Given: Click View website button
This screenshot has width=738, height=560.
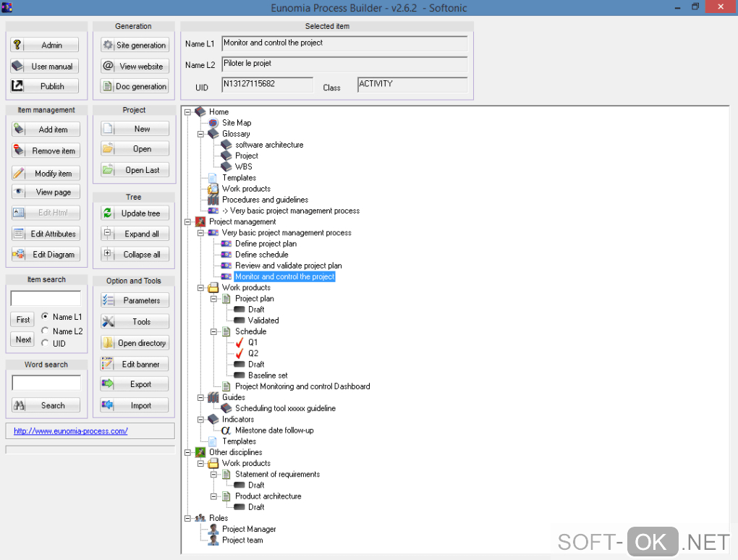Looking at the screenshot, I should [x=135, y=67].
